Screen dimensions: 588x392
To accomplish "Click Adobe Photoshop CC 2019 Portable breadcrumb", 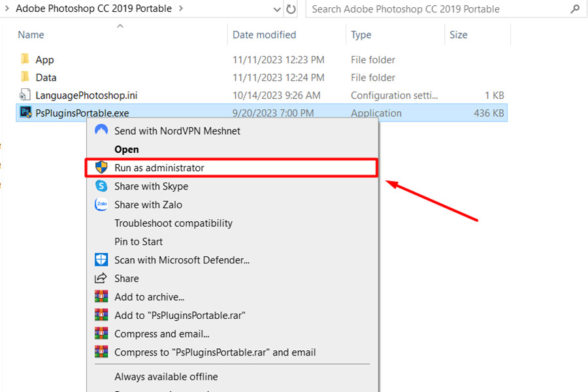I will point(93,8).
